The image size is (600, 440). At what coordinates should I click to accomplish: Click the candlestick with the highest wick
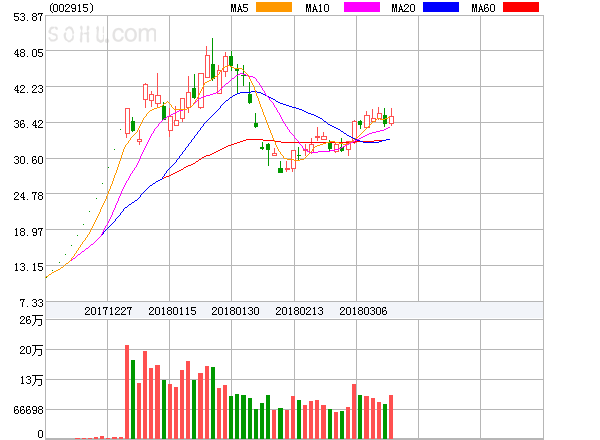click(213, 59)
